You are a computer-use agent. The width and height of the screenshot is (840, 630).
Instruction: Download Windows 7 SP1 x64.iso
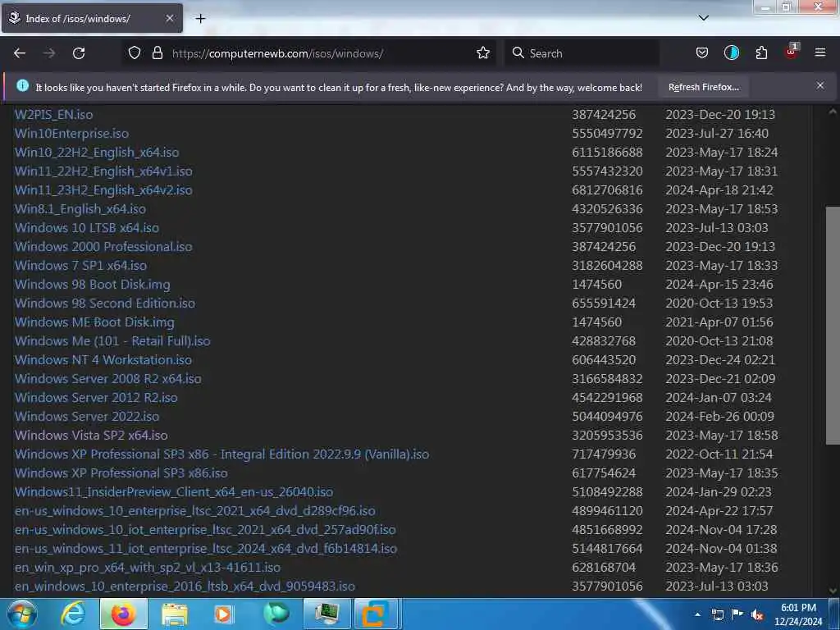point(81,265)
